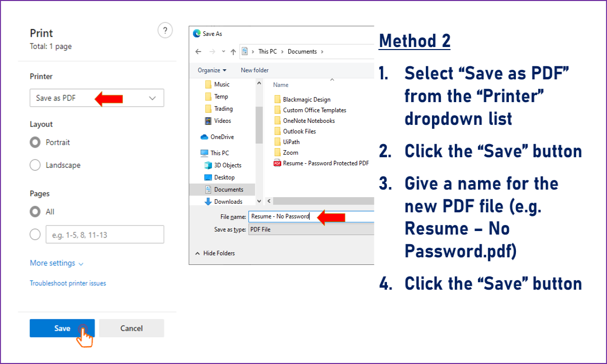Choose the All pages radio button
607x364 pixels.
click(35, 212)
